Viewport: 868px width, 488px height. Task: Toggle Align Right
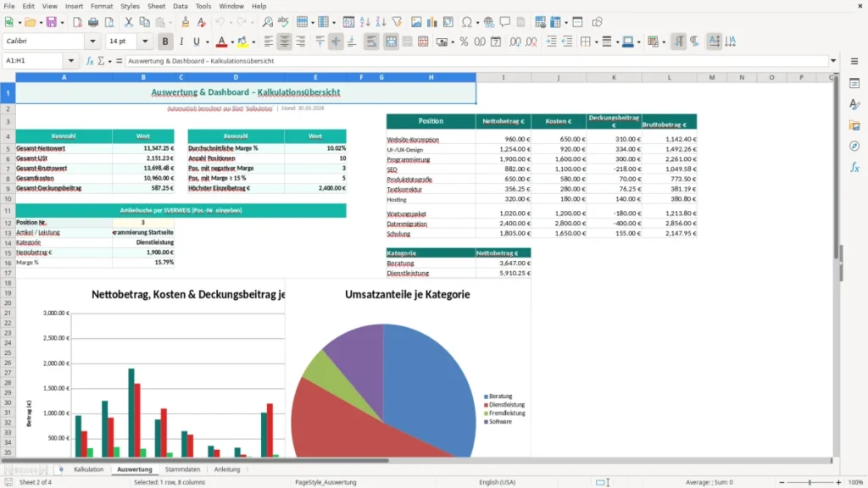coord(301,42)
